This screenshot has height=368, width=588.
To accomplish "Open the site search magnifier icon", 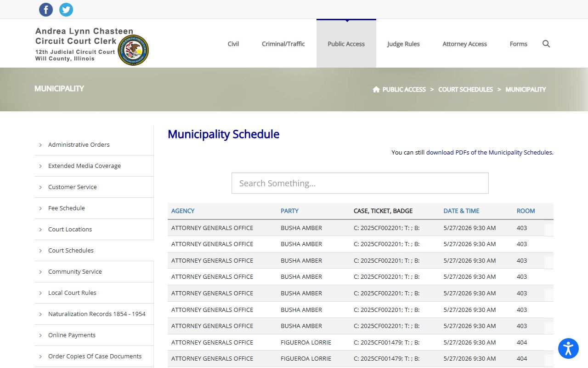I will pyautogui.click(x=546, y=44).
